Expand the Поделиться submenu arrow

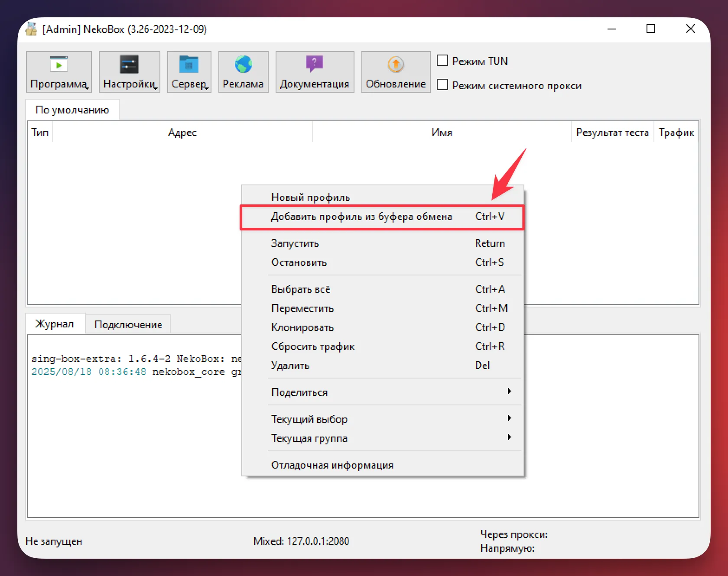tap(510, 392)
